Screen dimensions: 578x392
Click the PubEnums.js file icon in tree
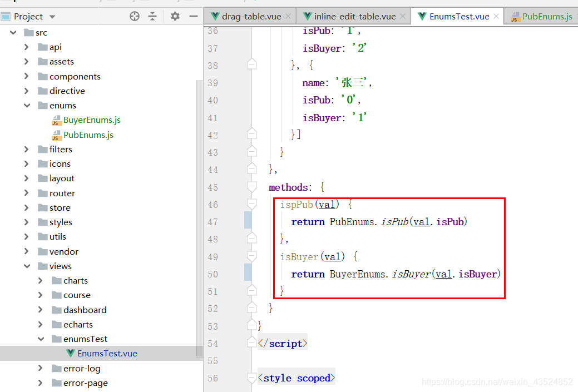56,135
